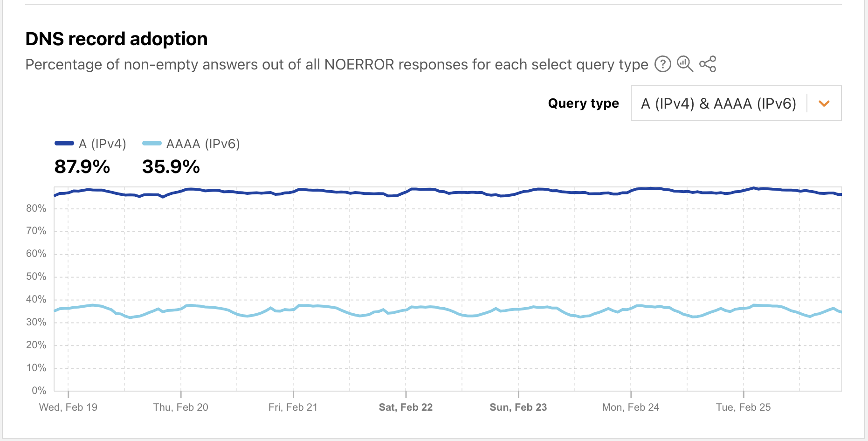Click the Mon, Feb 24 axis label
This screenshot has width=868, height=441.
630,407
